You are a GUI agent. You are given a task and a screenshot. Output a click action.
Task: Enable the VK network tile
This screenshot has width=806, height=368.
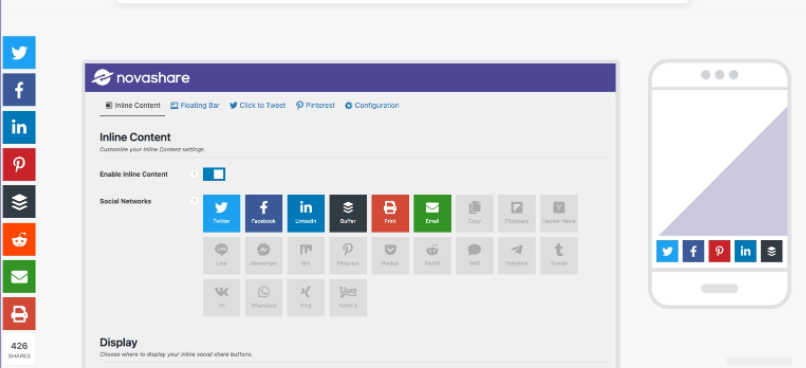[222, 298]
